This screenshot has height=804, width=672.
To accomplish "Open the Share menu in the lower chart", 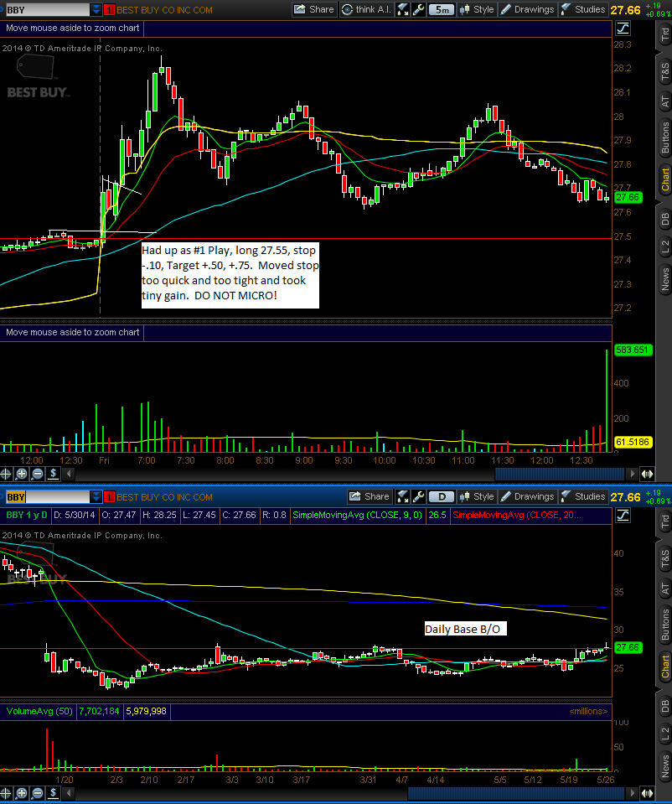I will tap(370, 496).
